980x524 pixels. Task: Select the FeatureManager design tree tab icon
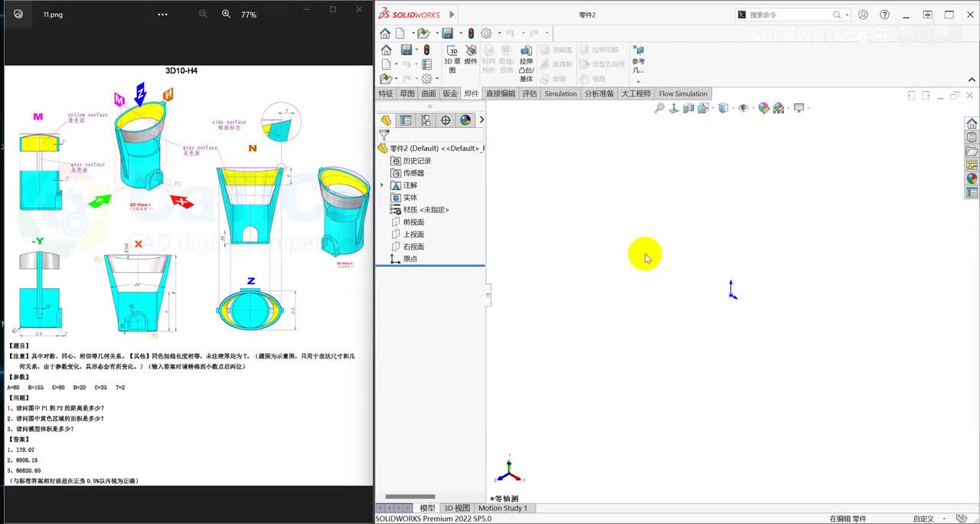(386, 120)
